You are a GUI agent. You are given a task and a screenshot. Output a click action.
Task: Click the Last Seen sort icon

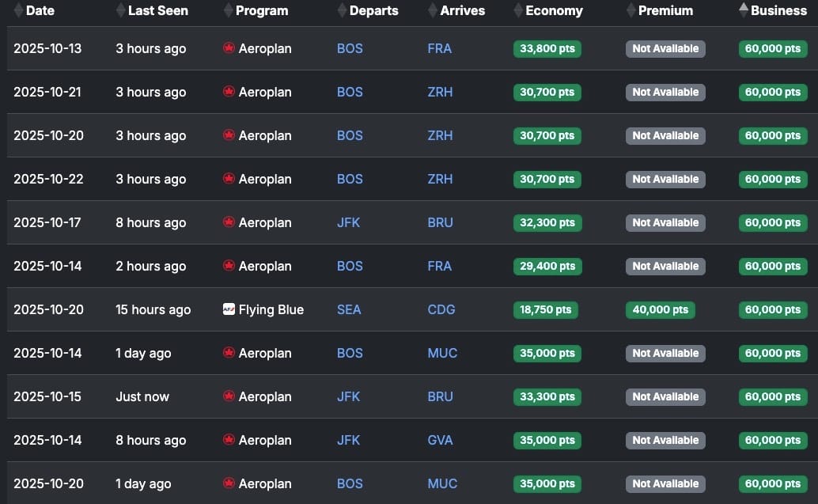pyautogui.click(x=120, y=10)
